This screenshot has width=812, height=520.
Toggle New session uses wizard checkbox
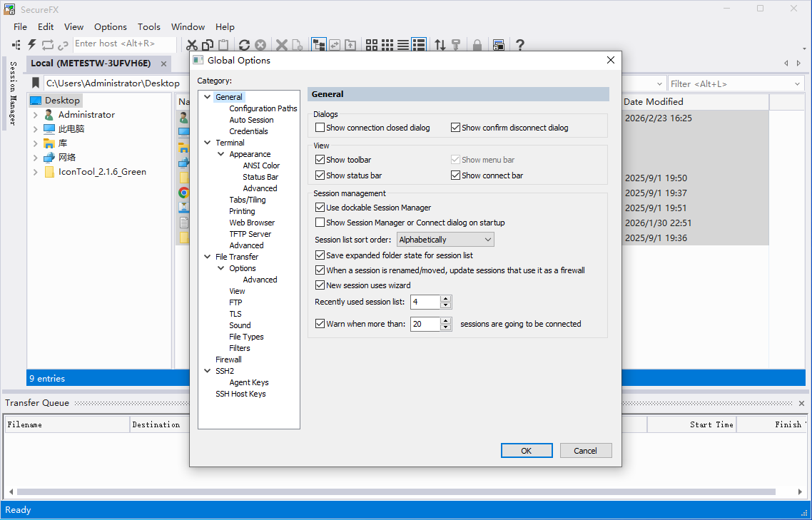click(320, 285)
